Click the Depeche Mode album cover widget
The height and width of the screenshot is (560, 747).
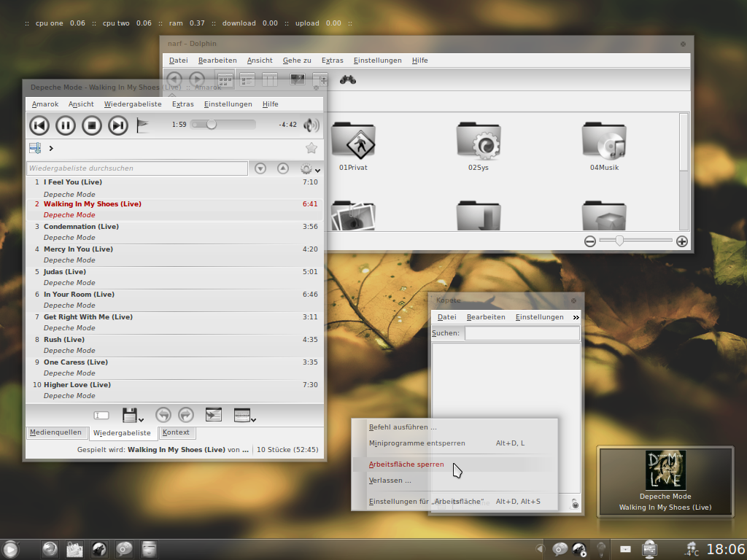[x=665, y=470]
